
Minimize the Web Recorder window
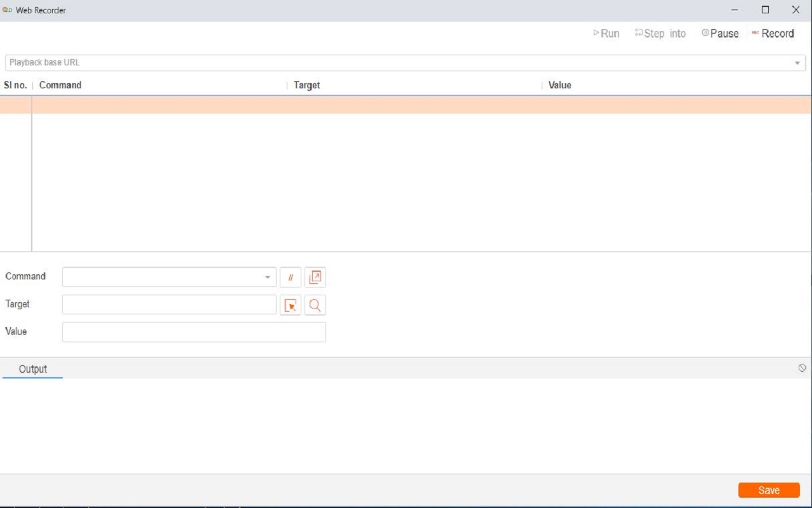click(x=735, y=10)
